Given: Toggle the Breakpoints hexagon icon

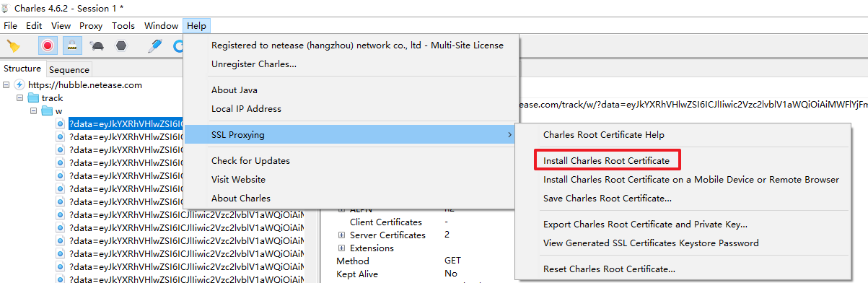Looking at the screenshot, I should point(121,46).
